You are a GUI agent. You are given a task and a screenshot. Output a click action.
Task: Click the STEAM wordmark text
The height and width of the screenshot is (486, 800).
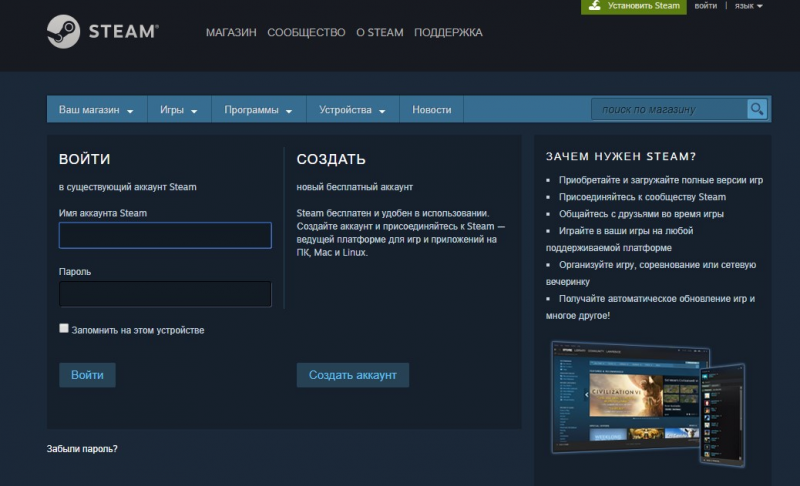click(x=123, y=32)
